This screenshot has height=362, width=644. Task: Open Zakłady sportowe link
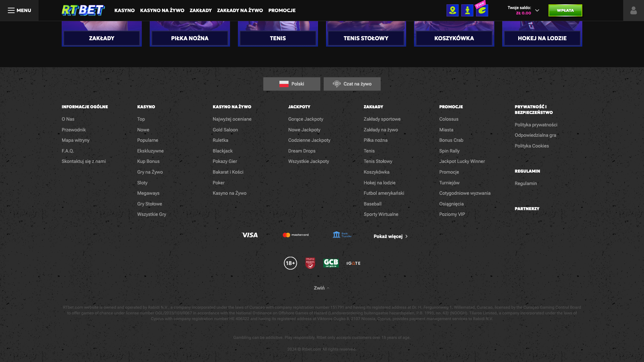[382, 119]
